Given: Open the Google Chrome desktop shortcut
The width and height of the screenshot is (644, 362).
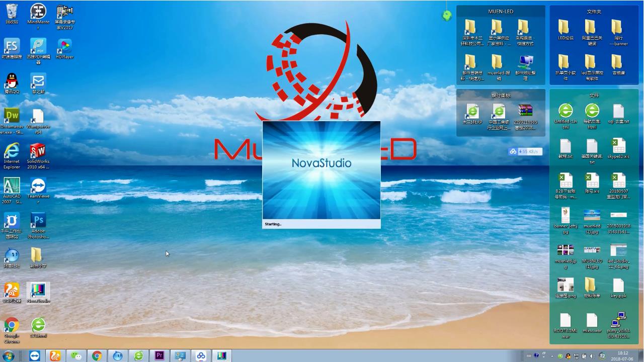Looking at the screenshot, I should click(x=12, y=330).
